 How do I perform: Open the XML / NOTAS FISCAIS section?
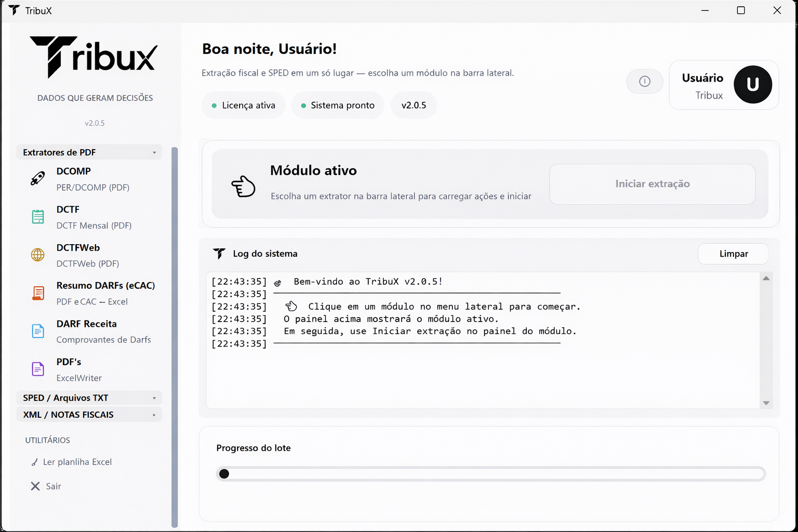click(89, 414)
